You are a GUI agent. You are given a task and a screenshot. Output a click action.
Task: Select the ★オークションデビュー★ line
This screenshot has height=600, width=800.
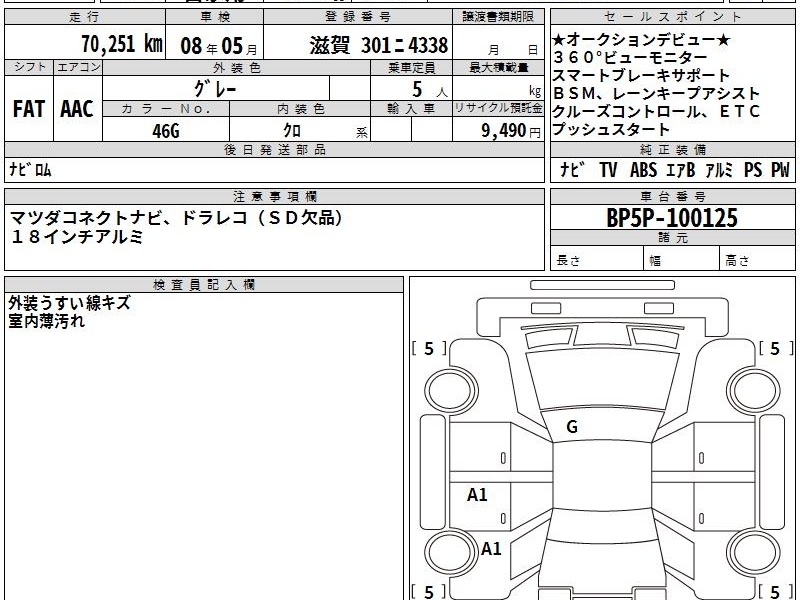tap(641, 40)
